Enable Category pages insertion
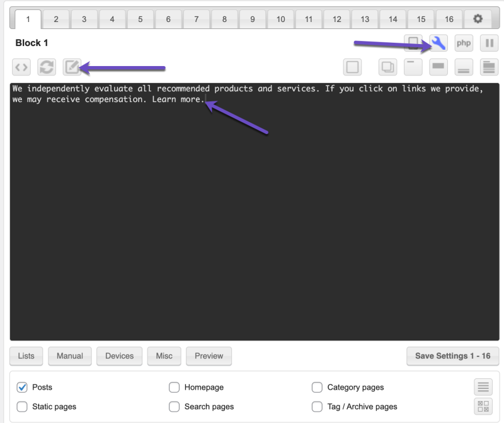504x423 pixels. (x=318, y=387)
